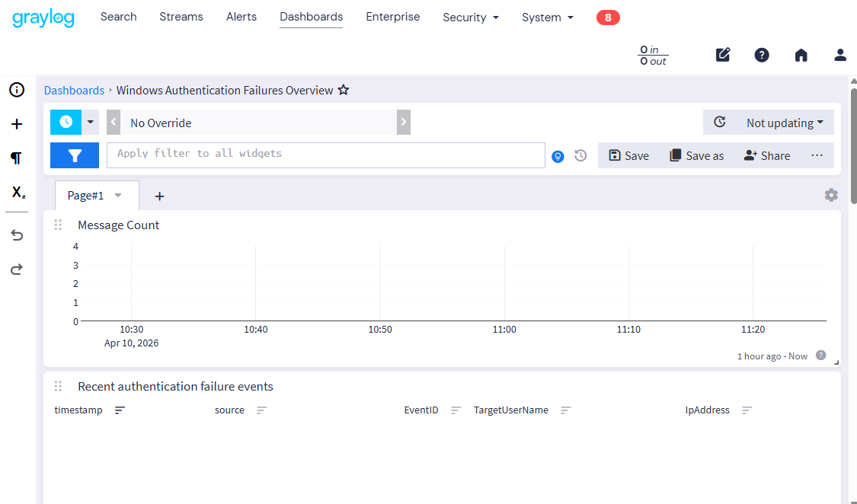Image resolution: width=857 pixels, height=504 pixels.
Task: Focus the Apply filter to all widgets field
Action: 326,155
